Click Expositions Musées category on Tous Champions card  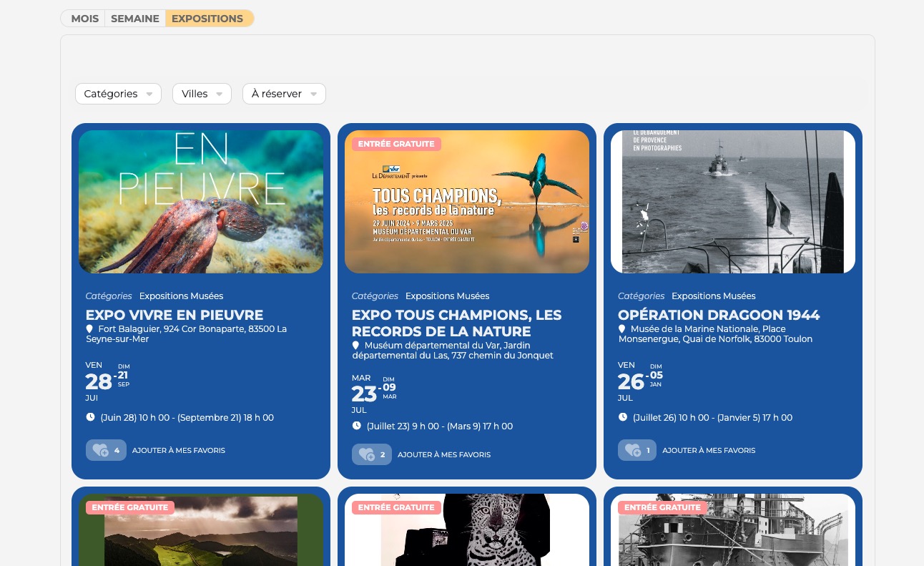[447, 296]
